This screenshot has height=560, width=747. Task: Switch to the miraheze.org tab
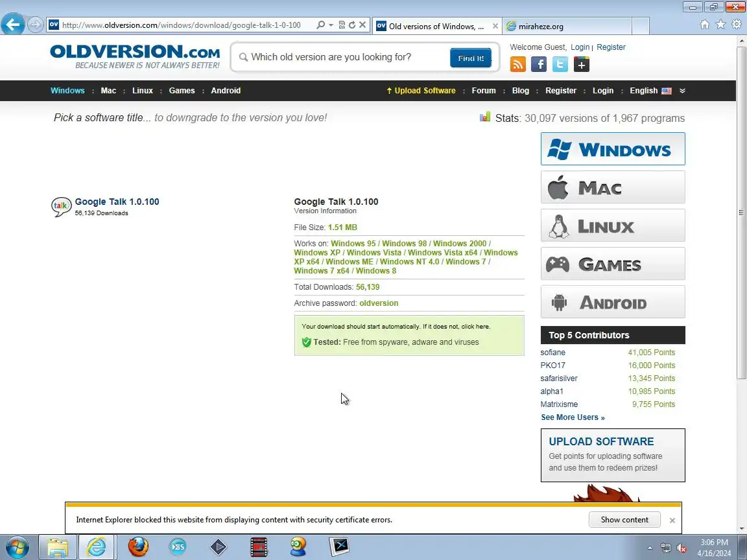click(567, 26)
